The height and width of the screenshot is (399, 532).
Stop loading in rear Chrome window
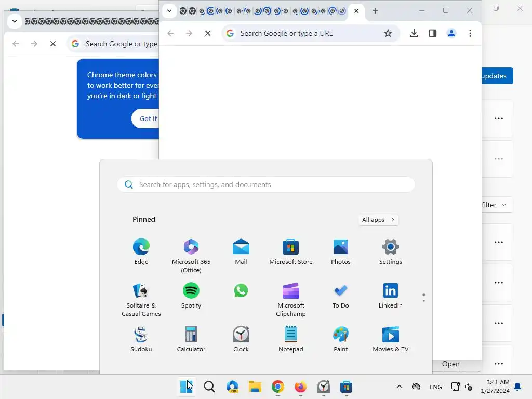click(53, 44)
